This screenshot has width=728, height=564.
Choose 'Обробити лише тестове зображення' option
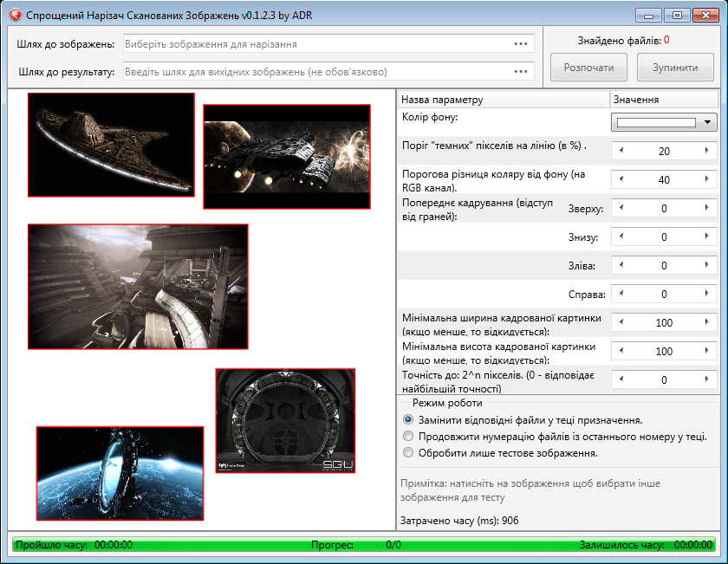[409, 452]
